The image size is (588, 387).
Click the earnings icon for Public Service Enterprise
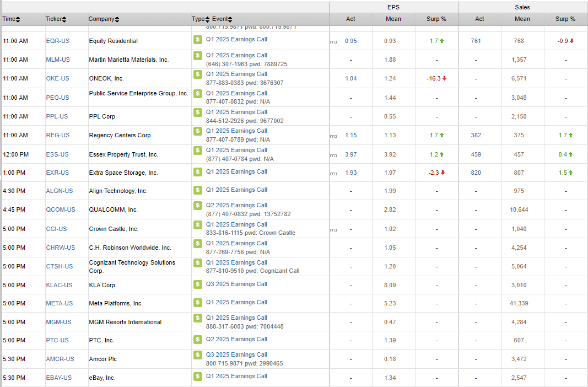(198, 93)
